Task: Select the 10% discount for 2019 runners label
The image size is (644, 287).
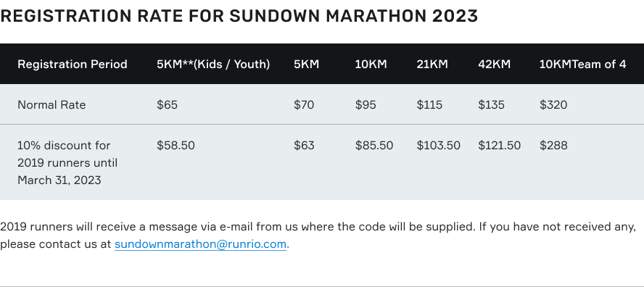Action: point(67,162)
